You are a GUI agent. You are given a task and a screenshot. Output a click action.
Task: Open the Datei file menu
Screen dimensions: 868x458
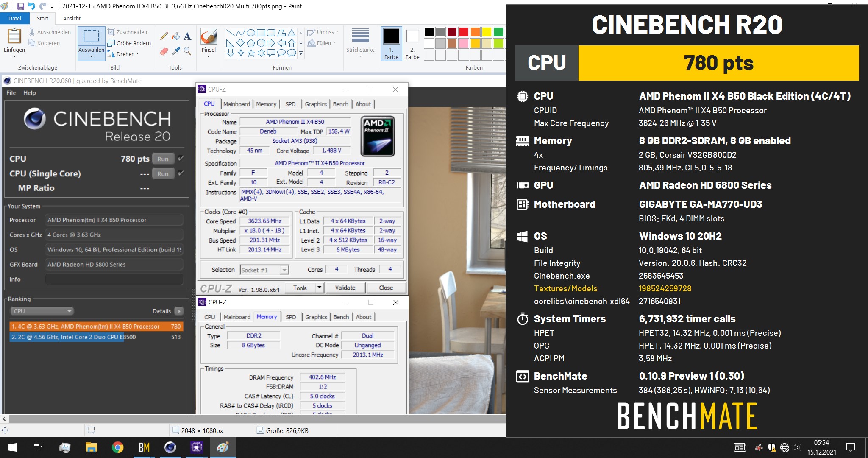15,18
